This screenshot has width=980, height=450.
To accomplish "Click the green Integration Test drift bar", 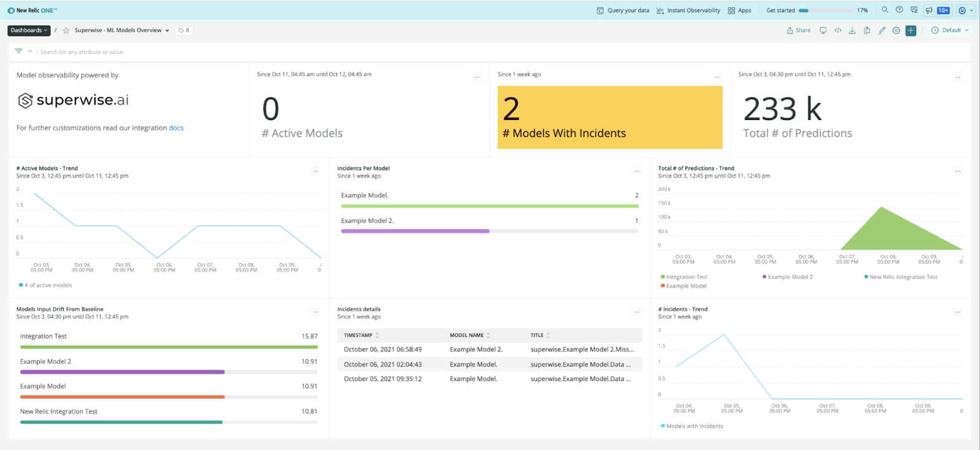I will click(169, 347).
